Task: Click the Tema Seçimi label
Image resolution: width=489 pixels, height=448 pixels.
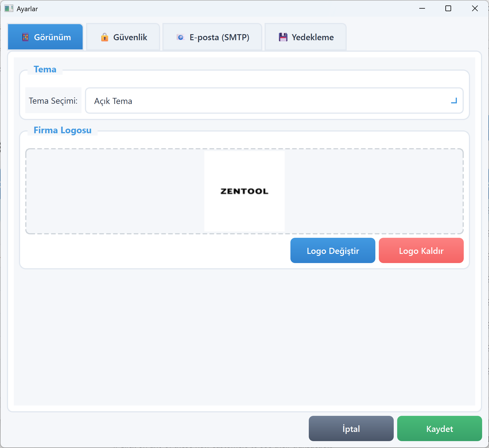Action: coord(53,101)
